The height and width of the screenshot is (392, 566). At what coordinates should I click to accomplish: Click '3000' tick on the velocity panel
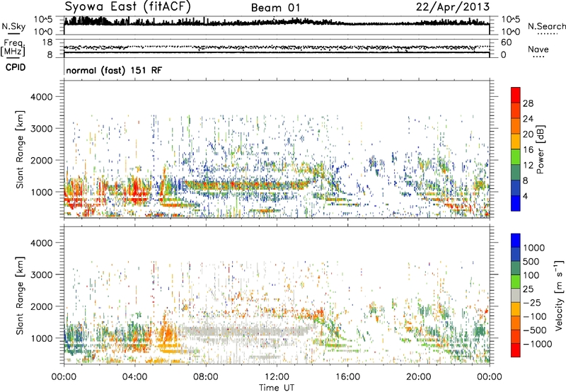41,275
